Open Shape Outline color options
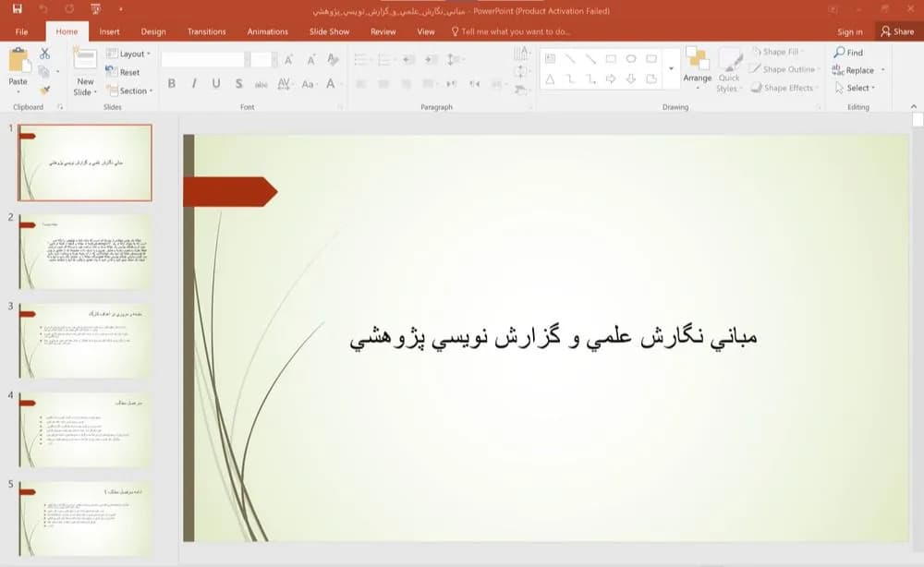Viewport: 924px width, 567px height. [784, 69]
